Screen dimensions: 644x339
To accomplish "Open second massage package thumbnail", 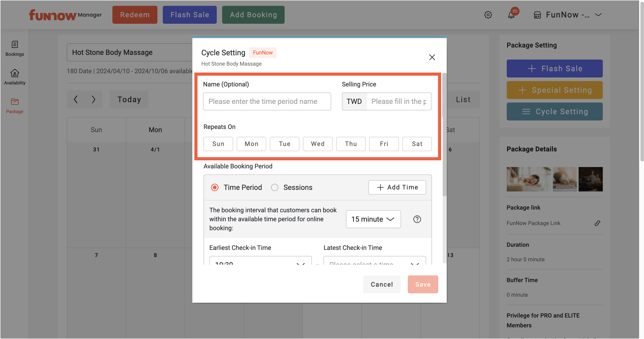I will tap(564, 179).
